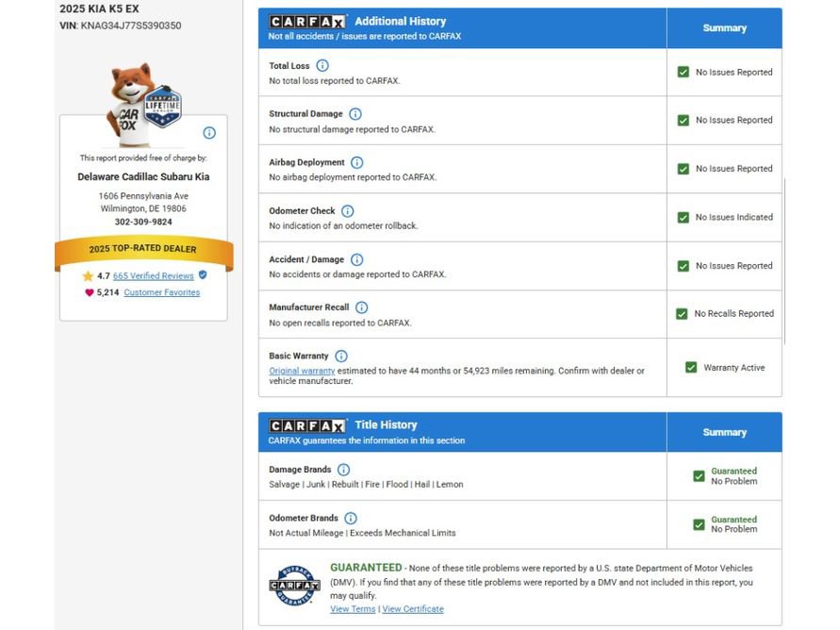Screen dimensions: 840x630
Task: Open the Odometer Brands info icon
Action: tap(351, 518)
